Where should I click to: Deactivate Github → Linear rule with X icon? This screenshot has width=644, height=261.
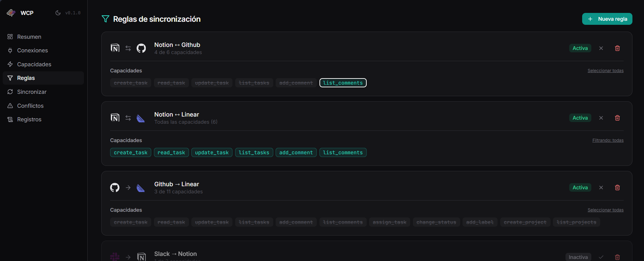pos(601,188)
